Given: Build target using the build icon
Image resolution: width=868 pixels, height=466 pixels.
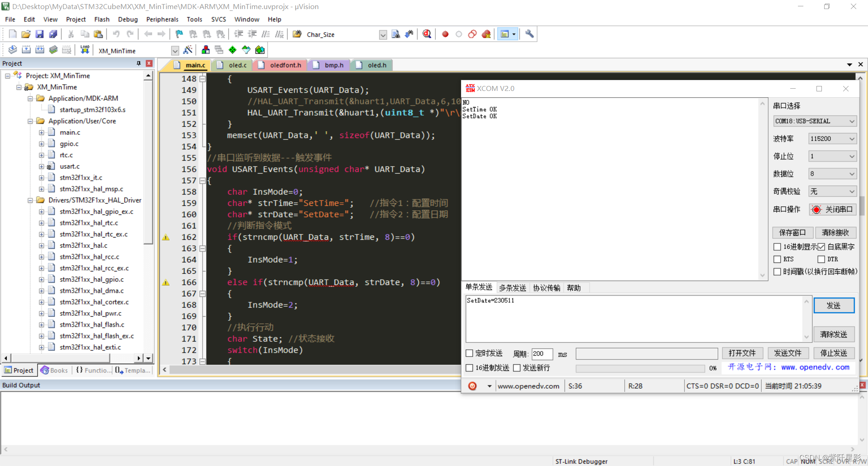Looking at the screenshot, I should [x=26, y=50].
